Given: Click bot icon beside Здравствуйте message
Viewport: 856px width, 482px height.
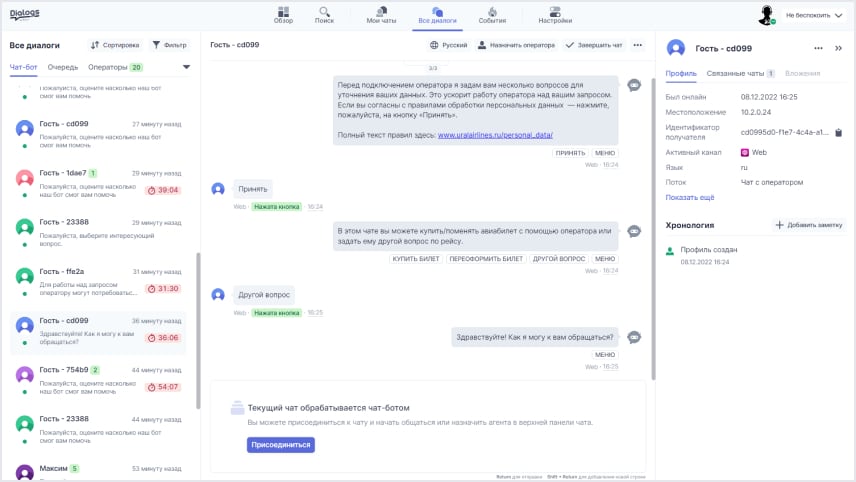Looking at the screenshot, I should pos(634,337).
